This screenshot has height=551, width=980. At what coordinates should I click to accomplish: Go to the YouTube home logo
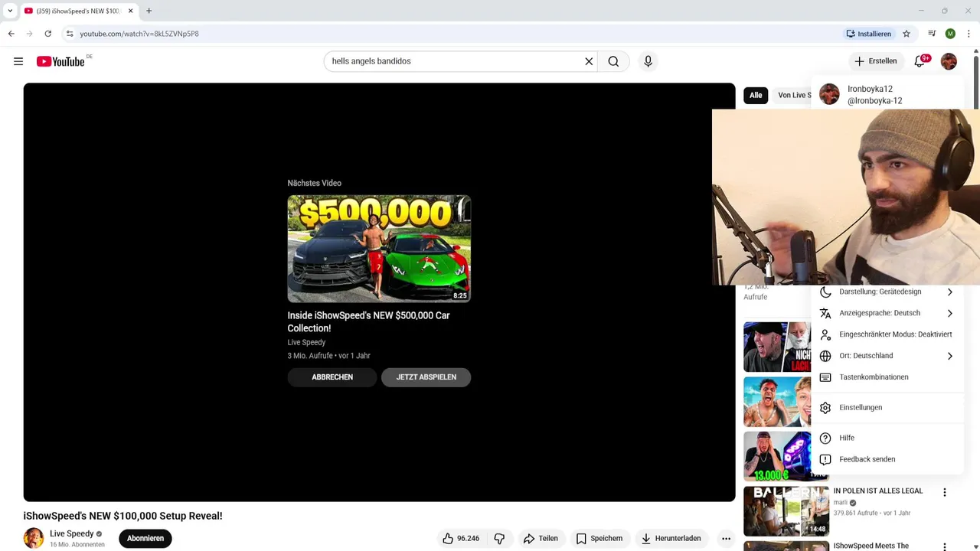pyautogui.click(x=60, y=61)
